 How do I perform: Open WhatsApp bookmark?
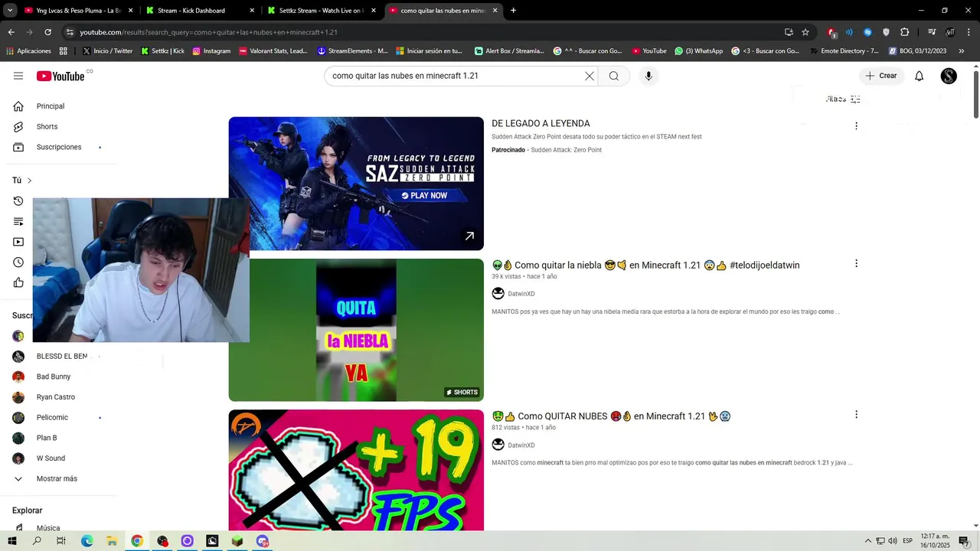pos(698,51)
